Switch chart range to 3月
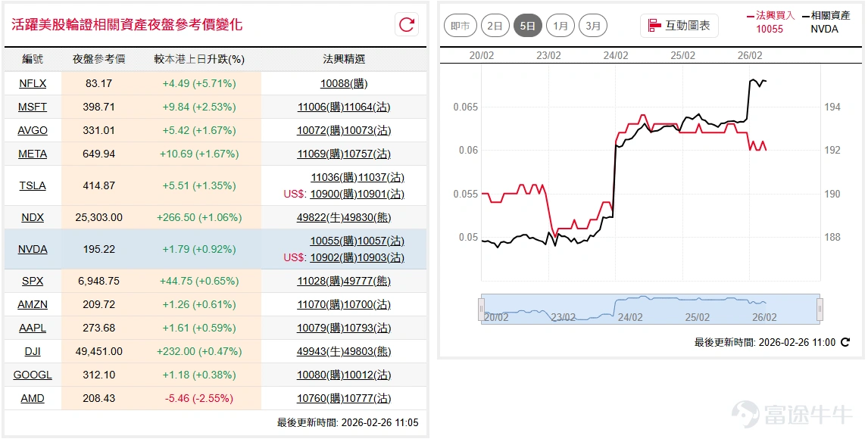868x442 pixels. pos(593,26)
